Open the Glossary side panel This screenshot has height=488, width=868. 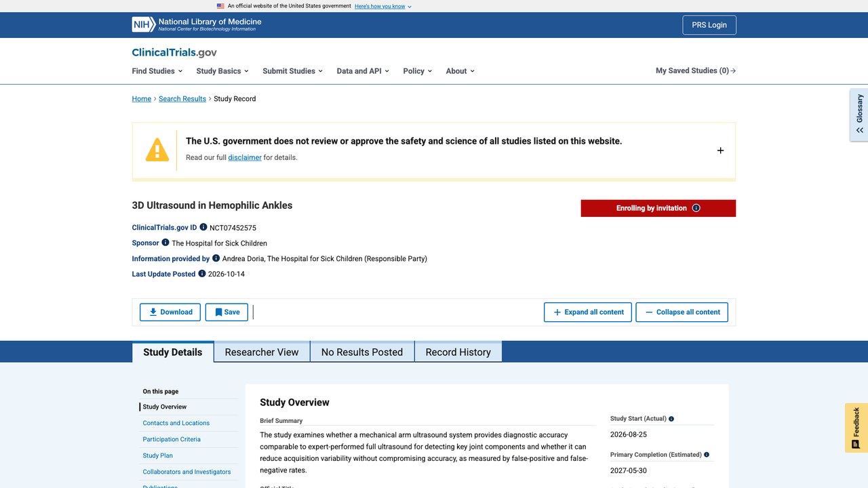859,114
